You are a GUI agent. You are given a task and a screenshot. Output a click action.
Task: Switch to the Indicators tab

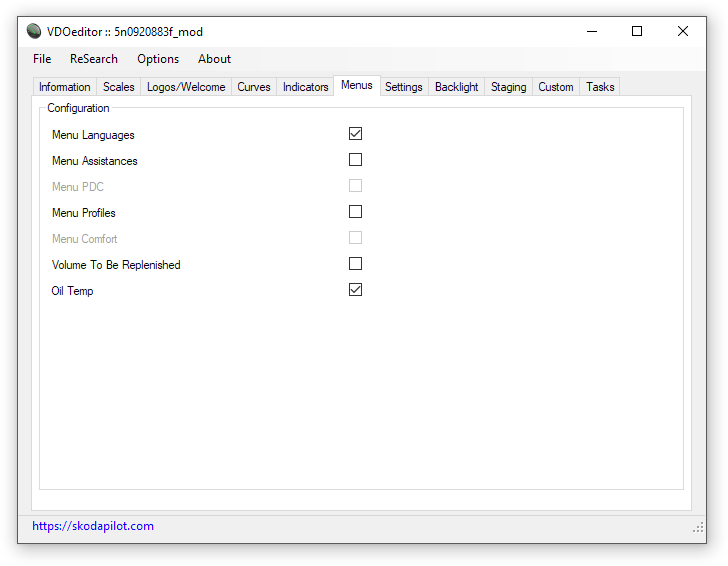pos(305,87)
